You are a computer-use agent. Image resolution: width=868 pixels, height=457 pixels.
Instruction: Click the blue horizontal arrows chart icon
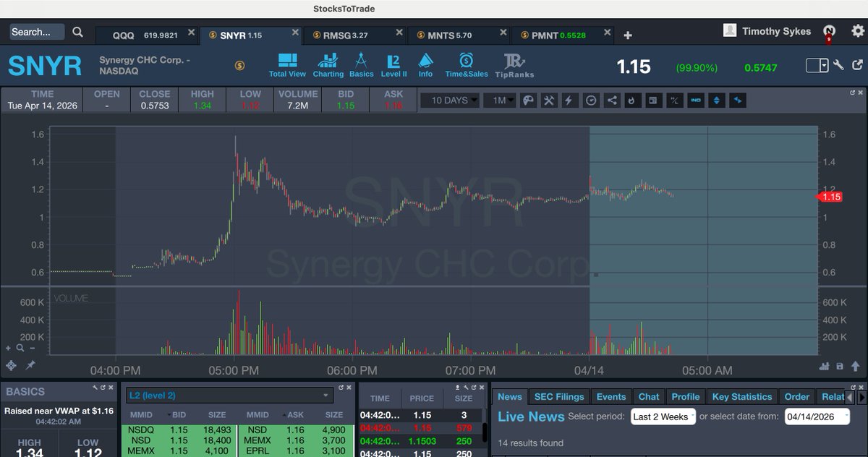pos(738,101)
